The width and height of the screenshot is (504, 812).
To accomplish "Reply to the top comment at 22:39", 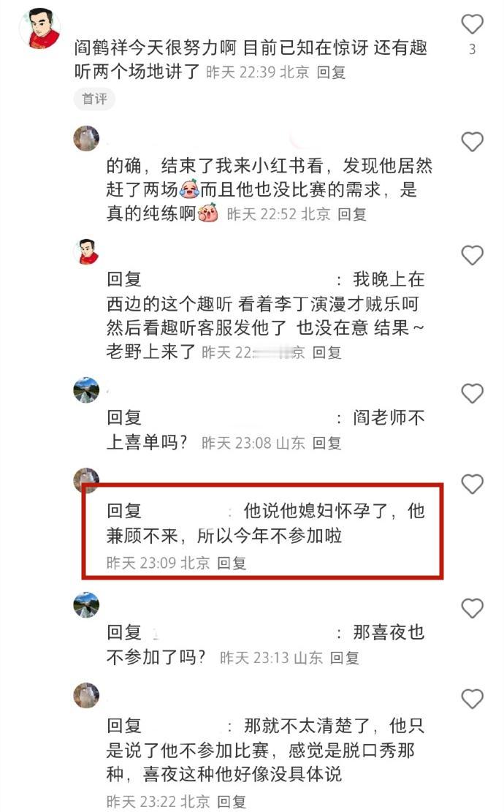I will click(331, 72).
